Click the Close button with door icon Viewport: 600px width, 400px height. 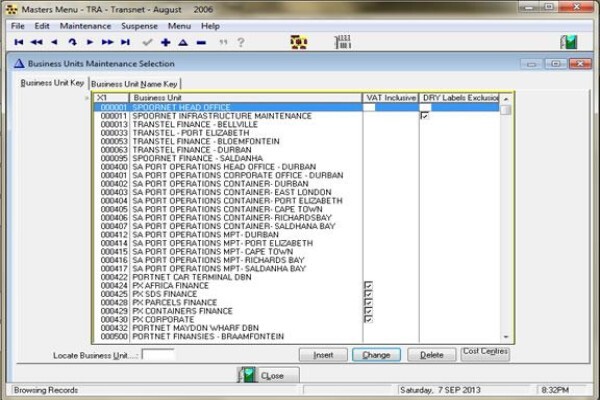coord(268,375)
